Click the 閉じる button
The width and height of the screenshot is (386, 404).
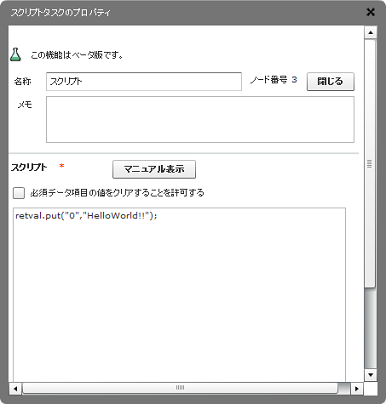(x=330, y=81)
